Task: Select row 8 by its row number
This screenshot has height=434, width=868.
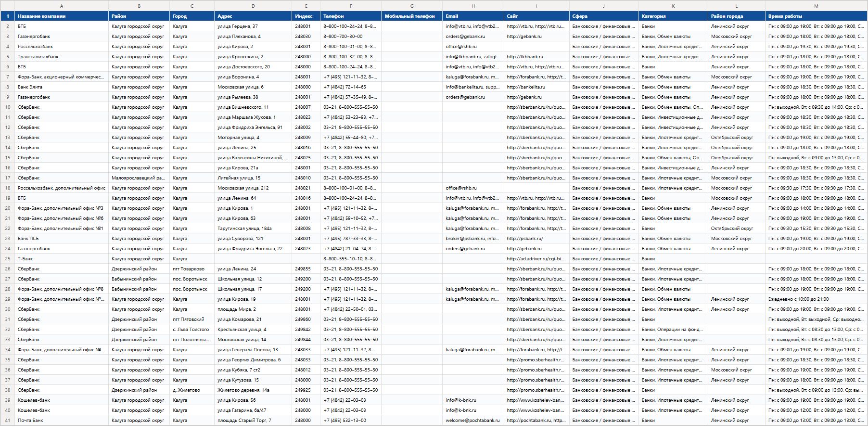Action: [8, 87]
